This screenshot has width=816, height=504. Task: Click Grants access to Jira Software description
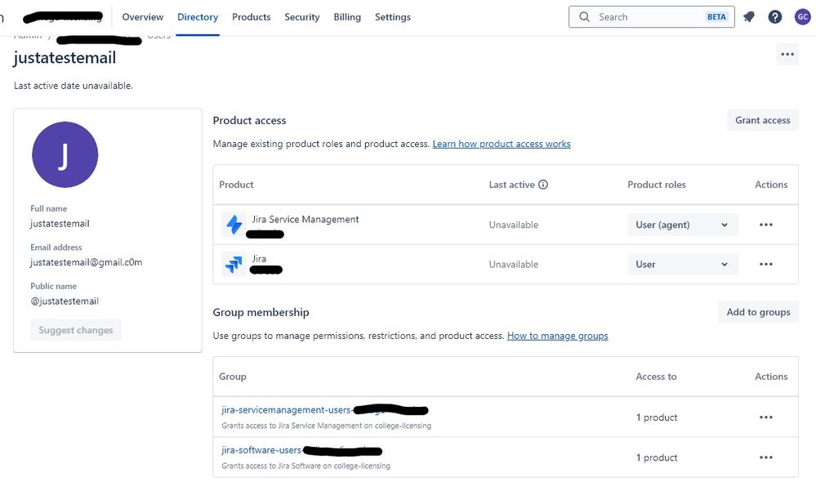306,466
